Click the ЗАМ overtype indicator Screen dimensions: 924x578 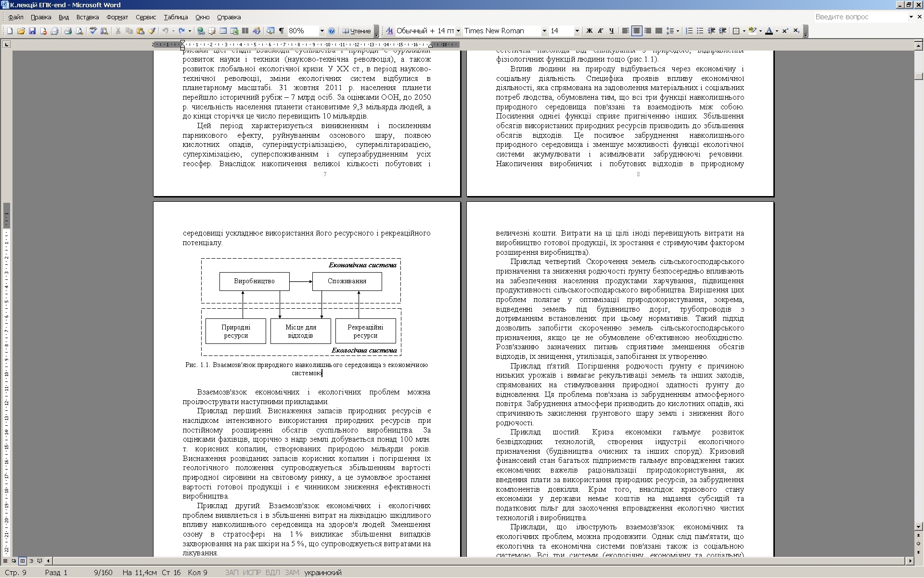pos(292,572)
